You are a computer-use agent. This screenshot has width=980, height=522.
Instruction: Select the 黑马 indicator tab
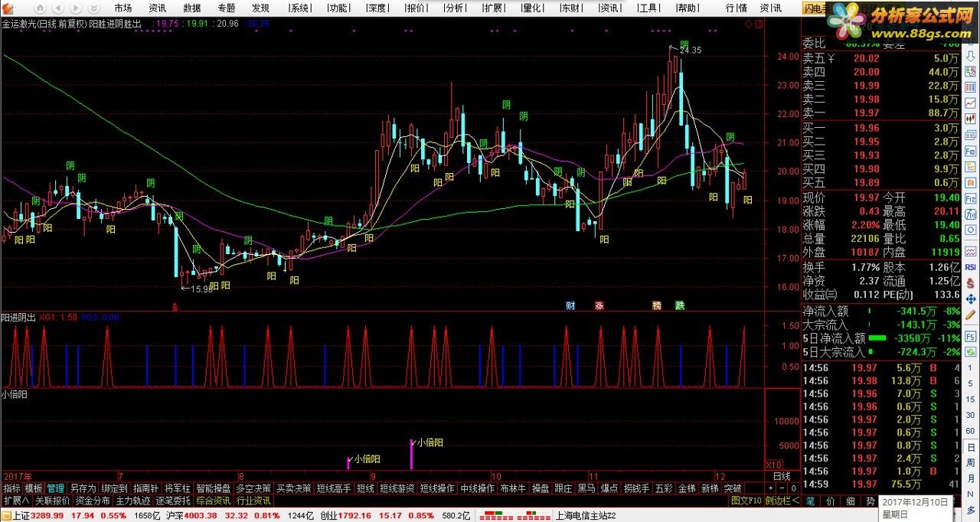point(586,488)
